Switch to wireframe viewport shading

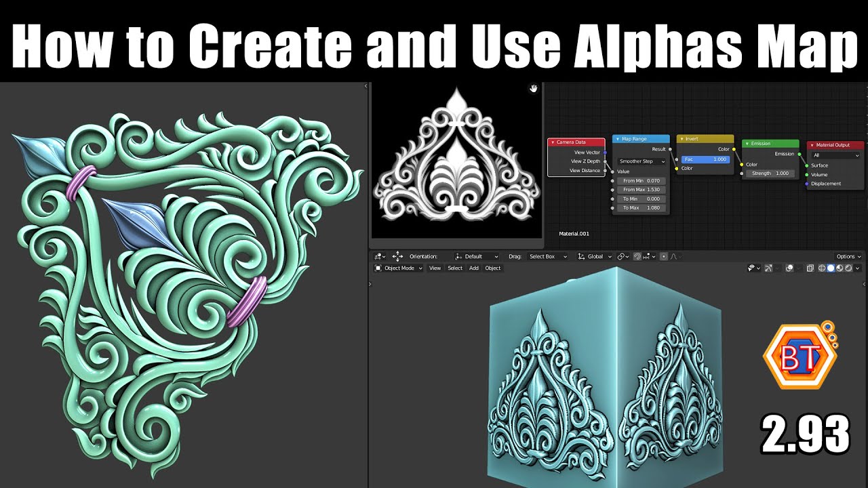pyautogui.click(x=822, y=268)
